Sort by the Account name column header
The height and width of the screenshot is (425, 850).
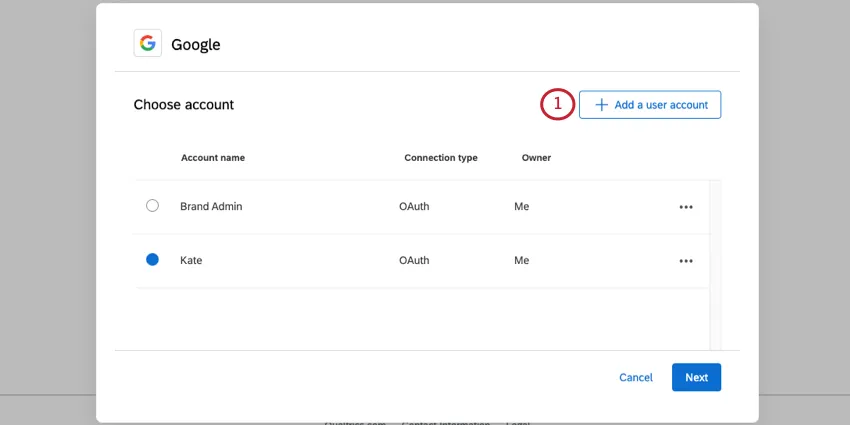[213, 158]
